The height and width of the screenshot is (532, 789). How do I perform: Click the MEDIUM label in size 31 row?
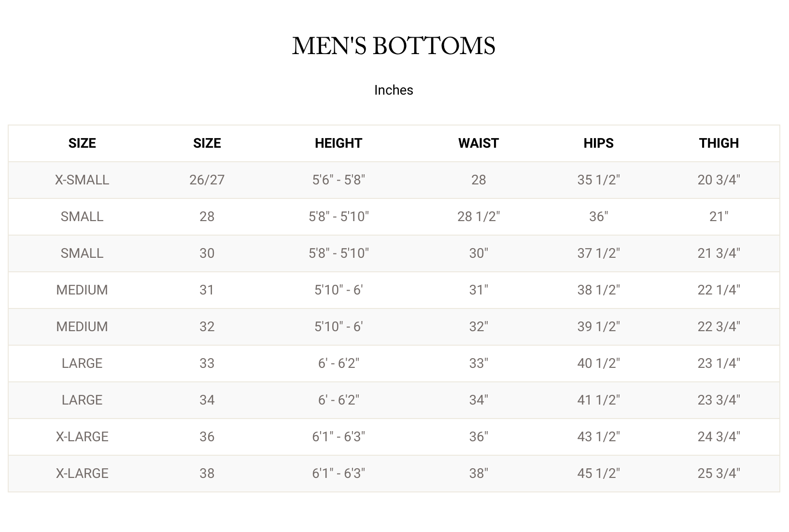[x=82, y=290]
